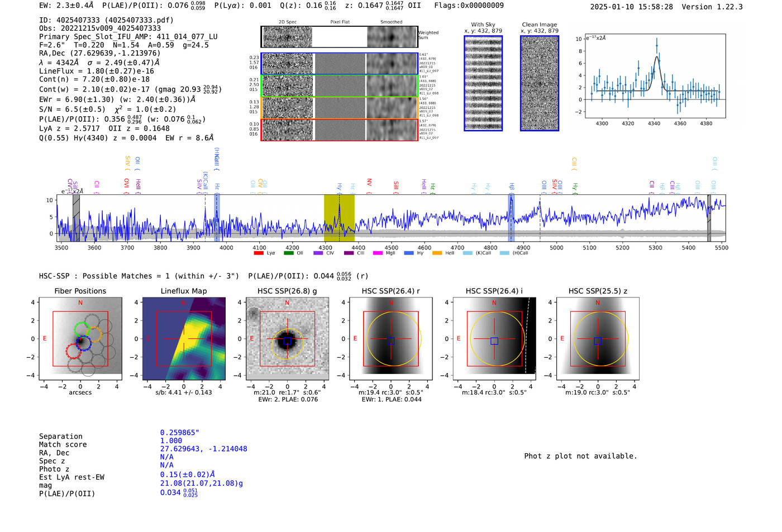
Task: Select the separation value 0.259865"
Action: [x=180, y=433]
